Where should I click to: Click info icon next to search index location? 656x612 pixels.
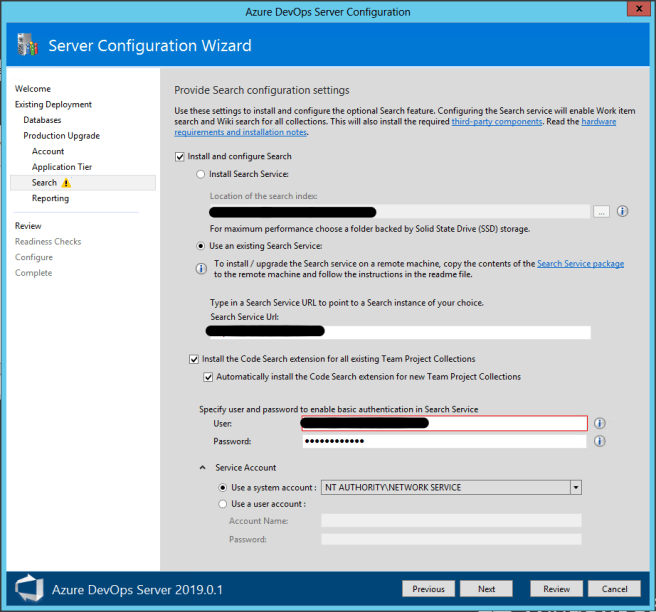tap(622, 211)
